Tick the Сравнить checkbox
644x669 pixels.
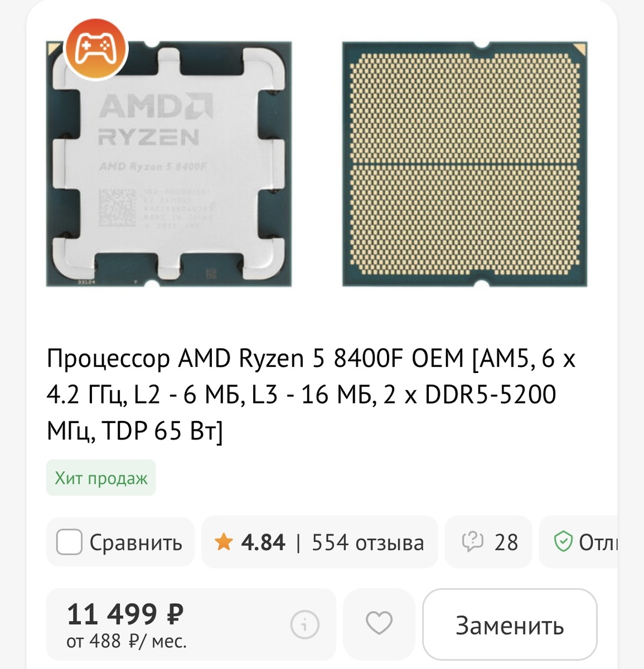[69, 542]
